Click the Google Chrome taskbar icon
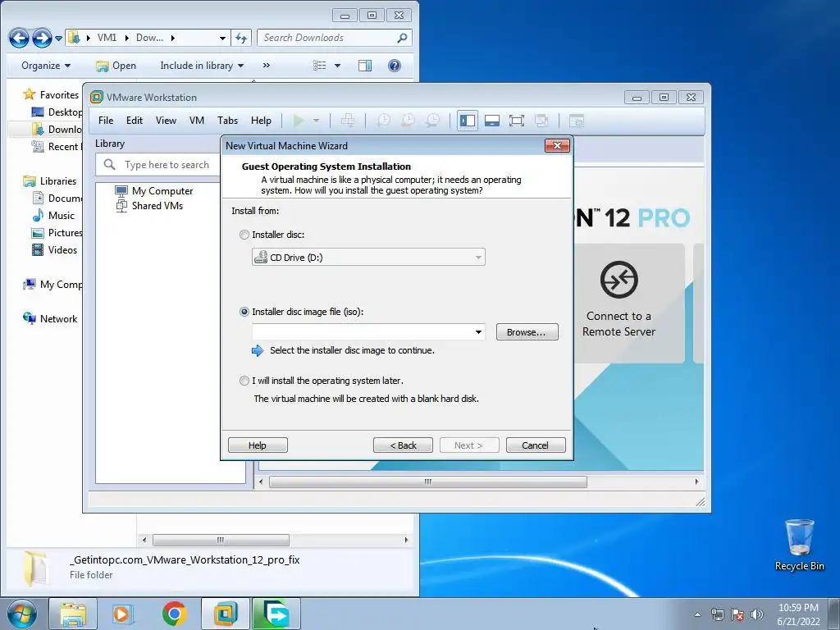Viewport: 840px width, 630px height. [174, 614]
